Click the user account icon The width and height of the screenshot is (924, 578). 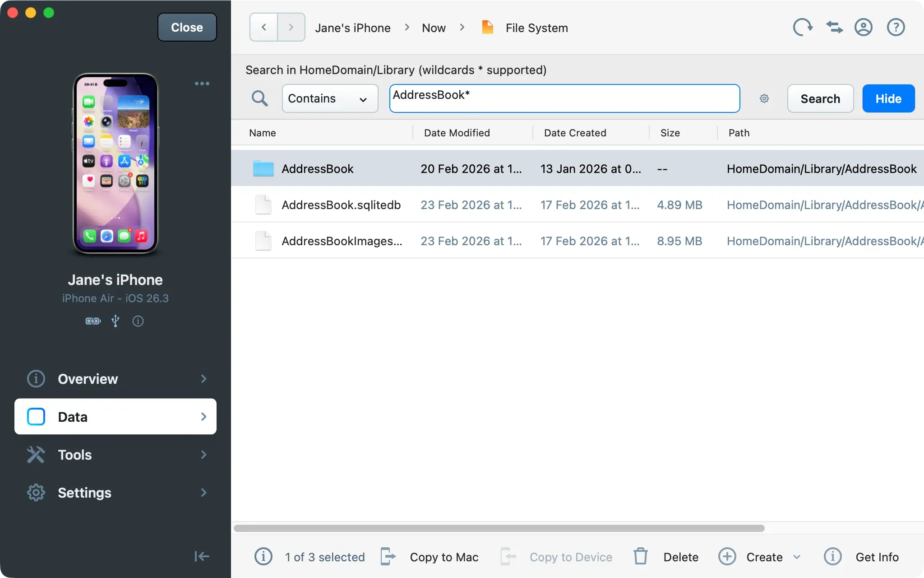pyautogui.click(x=864, y=27)
